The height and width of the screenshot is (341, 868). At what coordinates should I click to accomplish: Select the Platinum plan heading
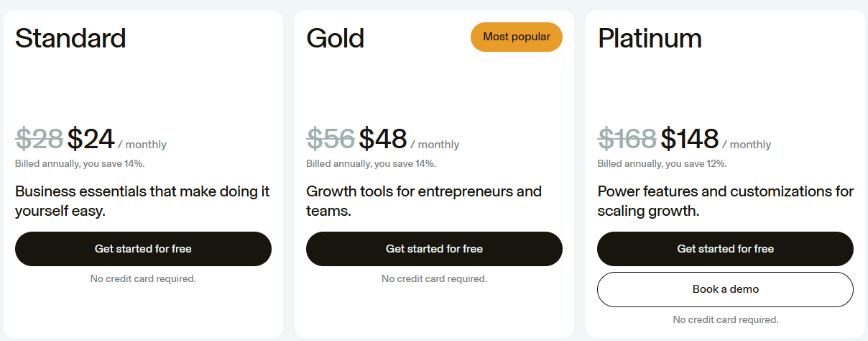(x=650, y=38)
